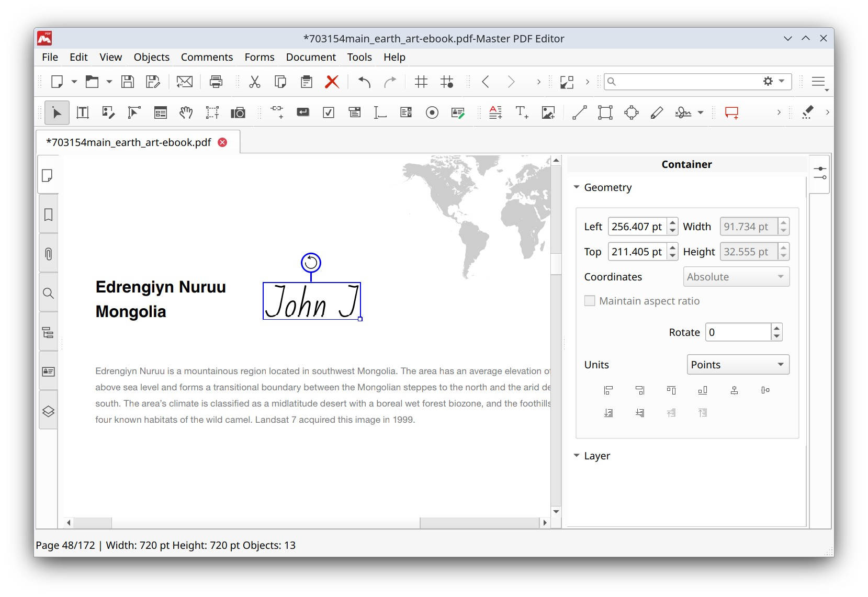Open the Coordinates dropdown showing Absolute
This screenshot has height=597, width=868.
(736, 277)
